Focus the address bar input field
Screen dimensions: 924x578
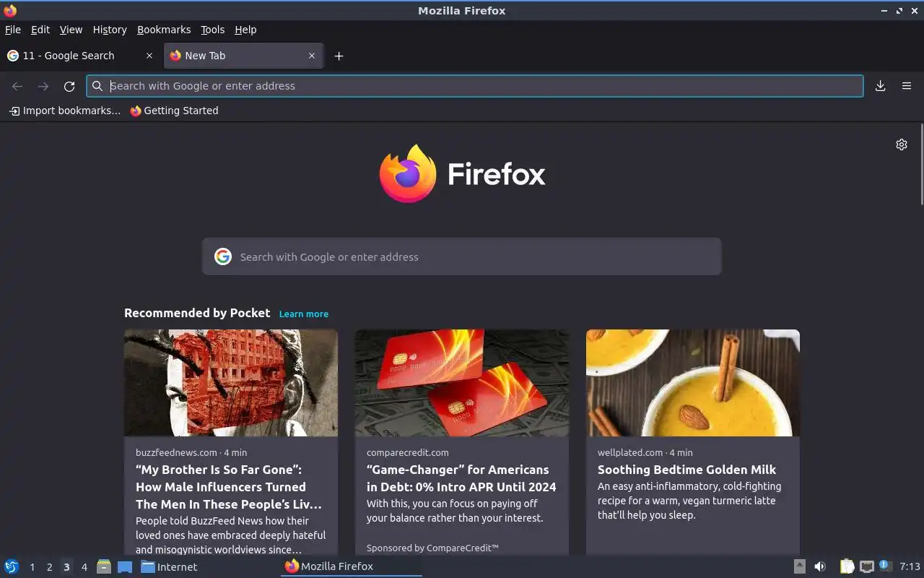475,86
